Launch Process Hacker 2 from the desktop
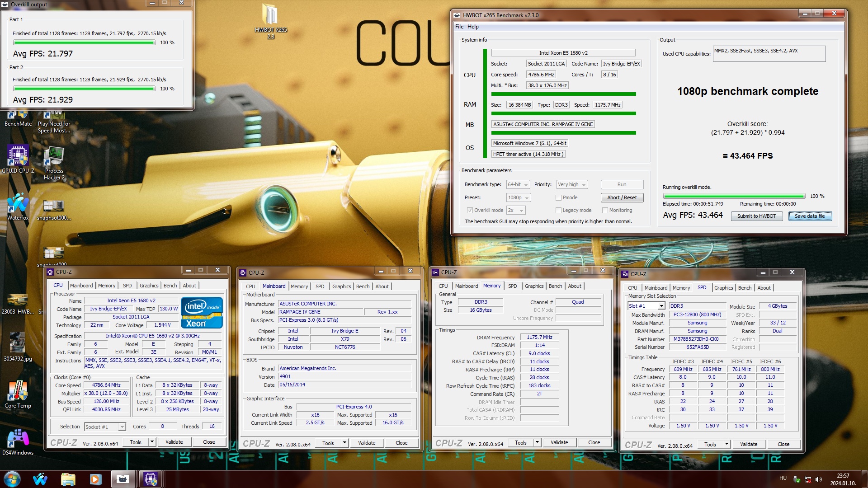The image size is (868, 488). pos(54,163)
